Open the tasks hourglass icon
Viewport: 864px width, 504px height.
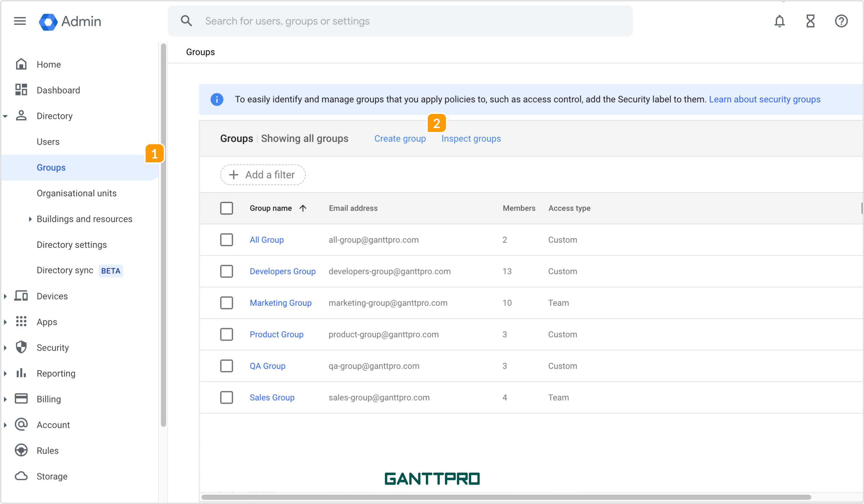[x=810, y=21]
